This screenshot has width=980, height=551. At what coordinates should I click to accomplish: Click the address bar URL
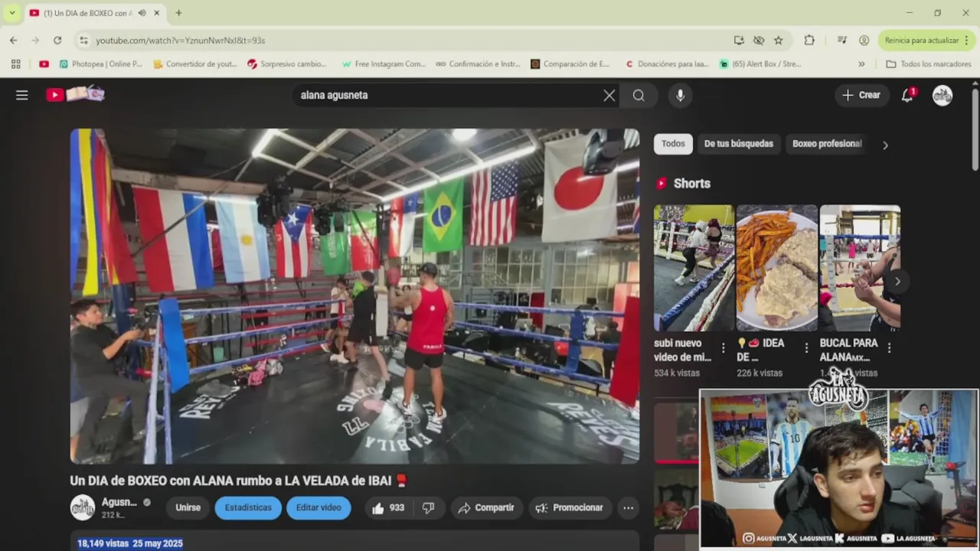tap(180, 41)
